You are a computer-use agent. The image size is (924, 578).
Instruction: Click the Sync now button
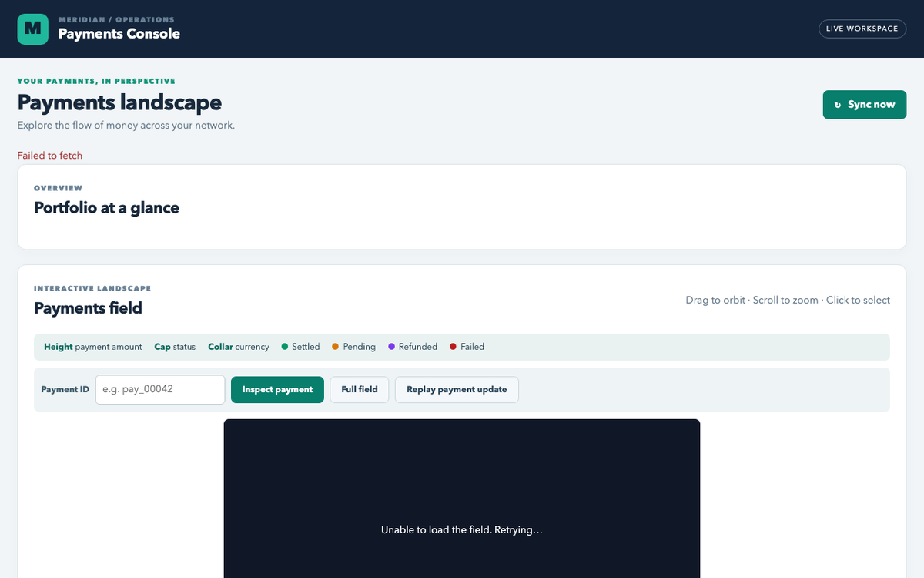coord(865,105)
